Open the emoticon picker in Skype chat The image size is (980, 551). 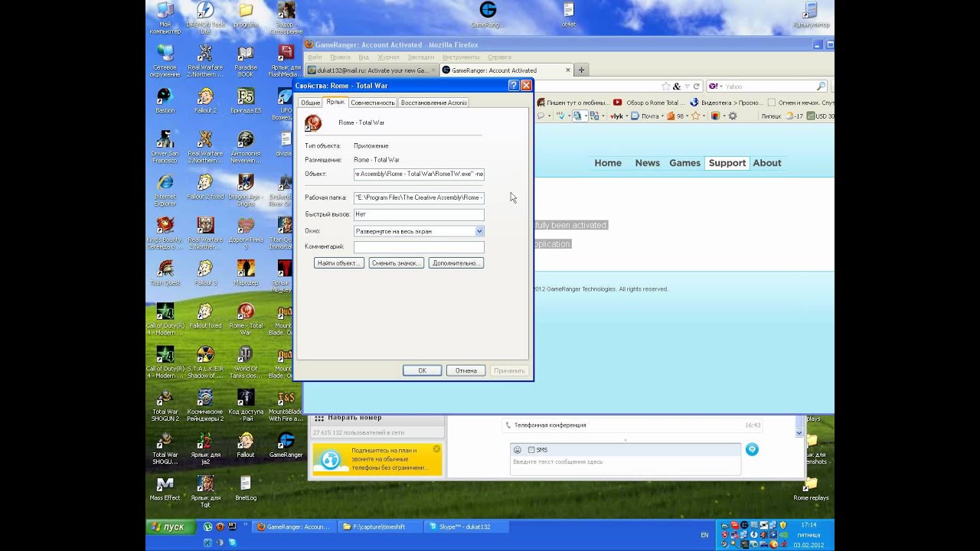click(518, 450)
